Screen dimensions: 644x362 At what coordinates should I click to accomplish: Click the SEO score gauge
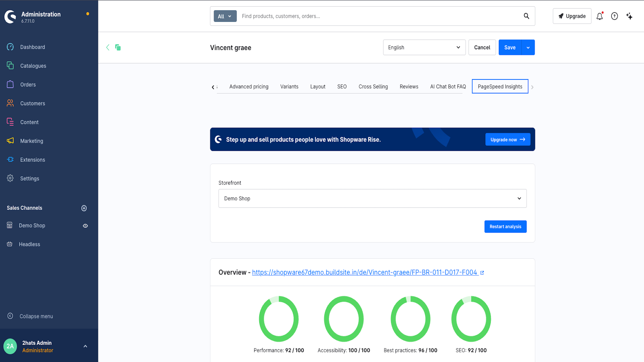click(x=471, y=319)
